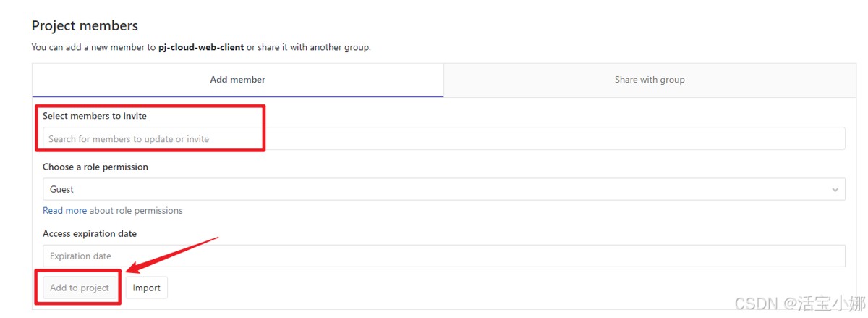
Task: Click the chevron arrow on role dropdown
Action: [x=835, y=190]
